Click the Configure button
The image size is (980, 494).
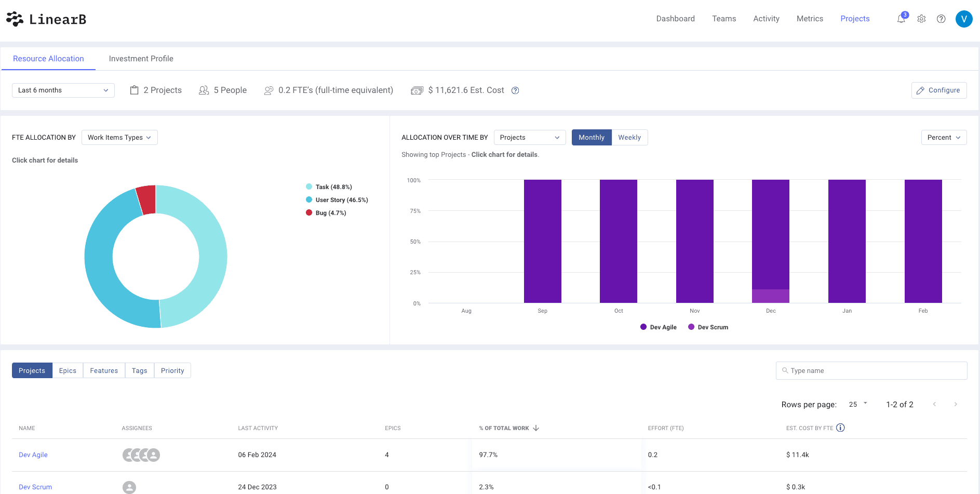tap(939, 90)
